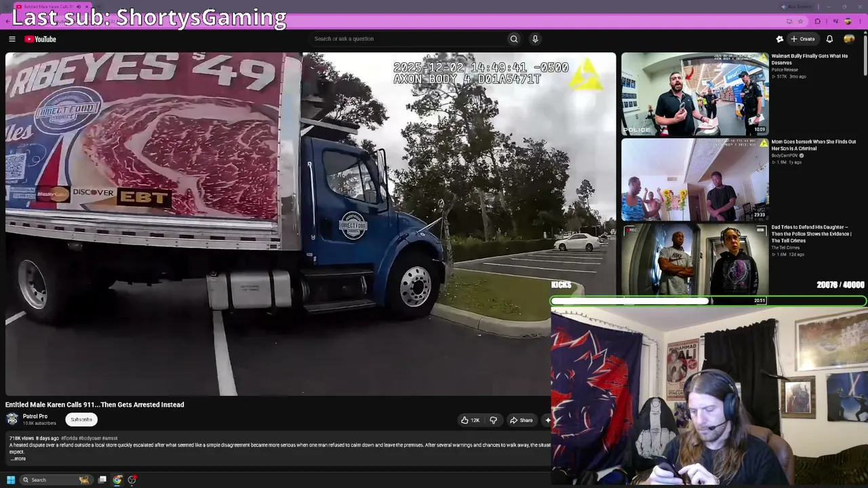Open 'Dad Tries to Defend His Daughter' title

click(x=812, y=234)
